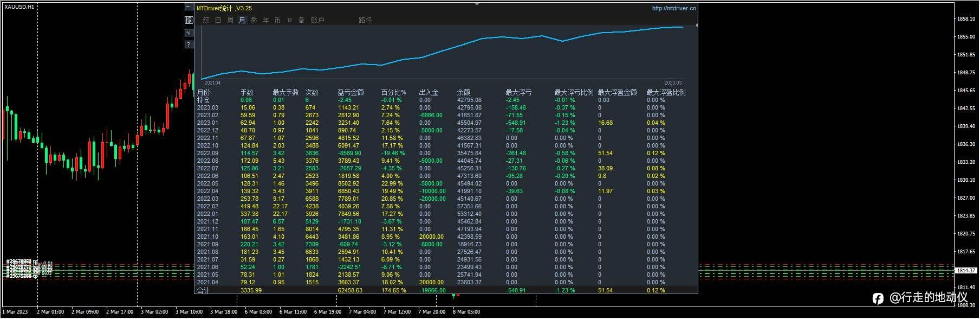The height and width of the screenshot is (319, 980).
Task: Toggle the √ checkmark box on panel edge
Action: pos(189,33)
